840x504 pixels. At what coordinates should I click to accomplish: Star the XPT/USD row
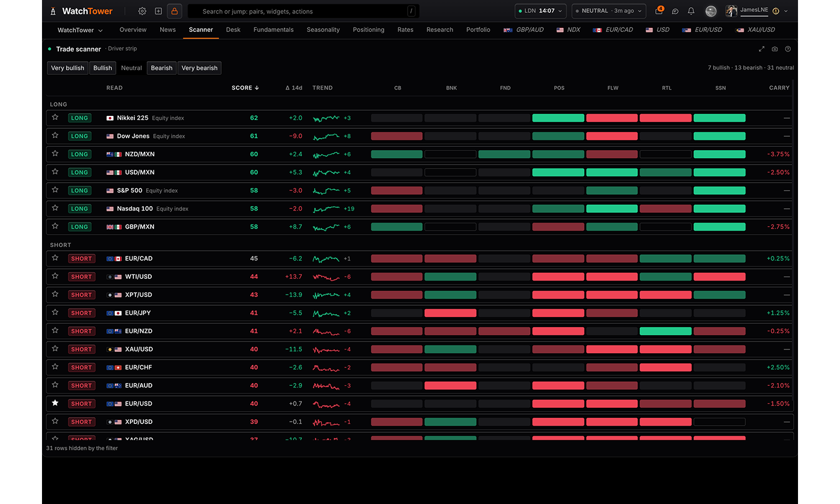tap(55, 294)
